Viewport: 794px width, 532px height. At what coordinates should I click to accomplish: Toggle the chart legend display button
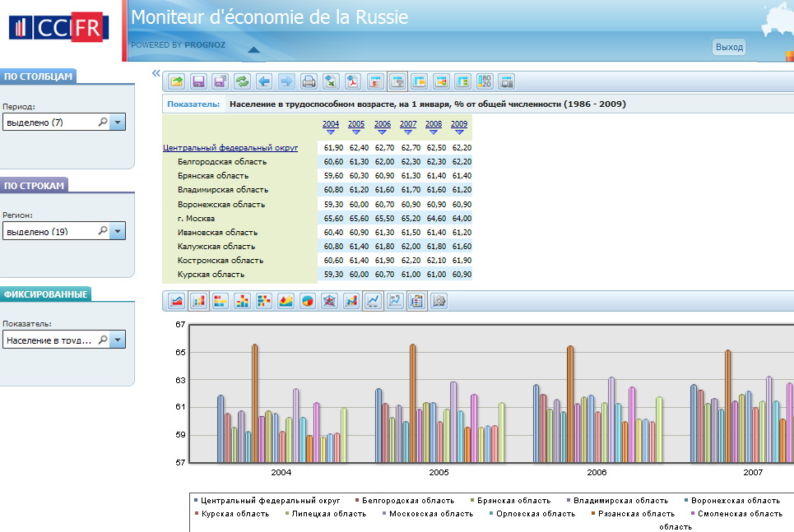pyautogui.click(x=416, y=301)
